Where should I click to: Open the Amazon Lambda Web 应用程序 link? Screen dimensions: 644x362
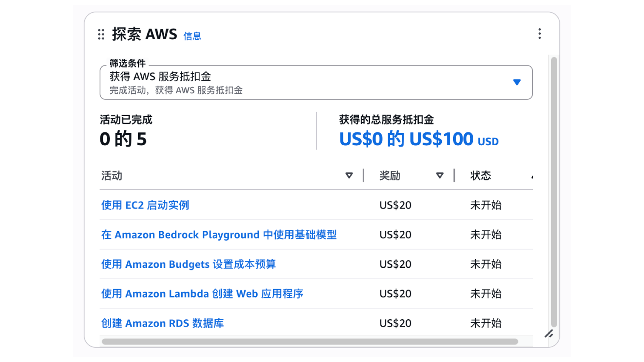coord(202,294)
